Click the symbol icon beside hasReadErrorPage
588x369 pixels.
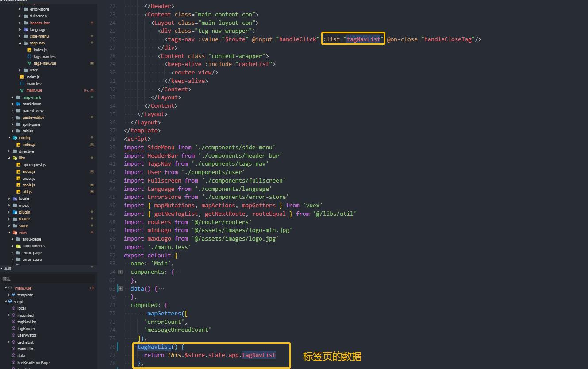[x=13, y=362]
